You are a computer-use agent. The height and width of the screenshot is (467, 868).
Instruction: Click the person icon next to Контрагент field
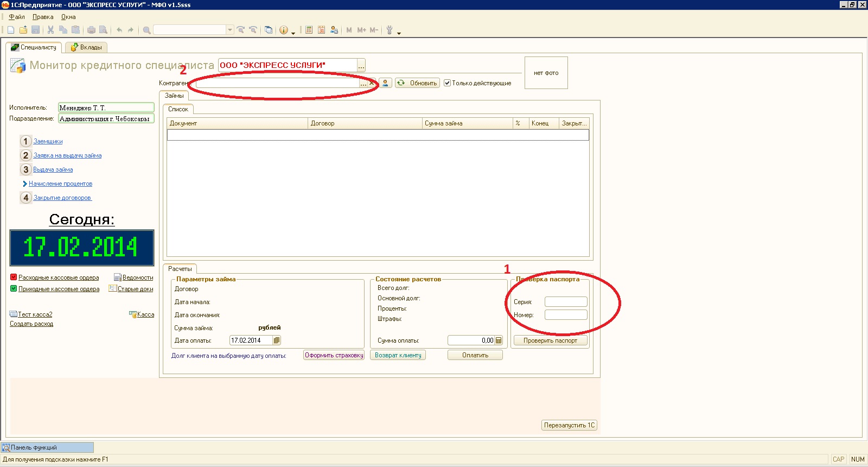385,83
